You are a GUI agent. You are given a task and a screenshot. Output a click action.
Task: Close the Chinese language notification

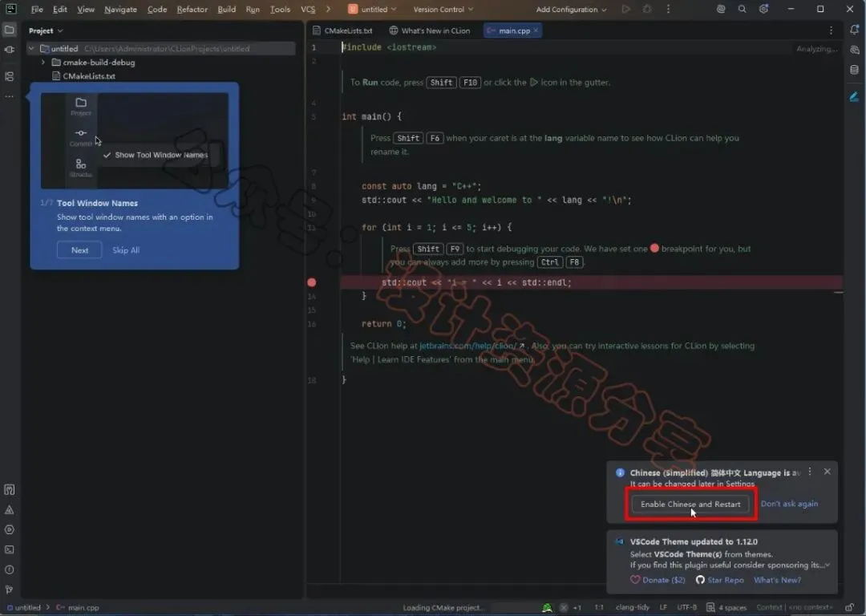[827, 472]
